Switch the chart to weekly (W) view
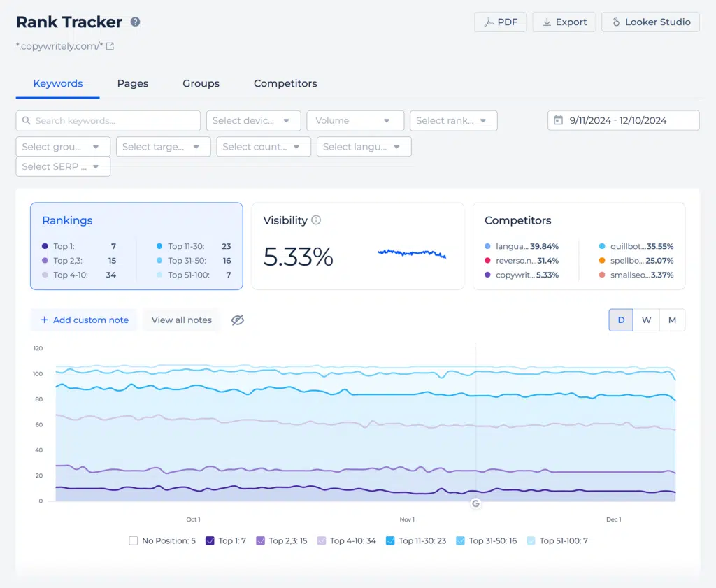The width and height of the screenshot is (716, 588). pyautogui.click(x=646, y=320)
